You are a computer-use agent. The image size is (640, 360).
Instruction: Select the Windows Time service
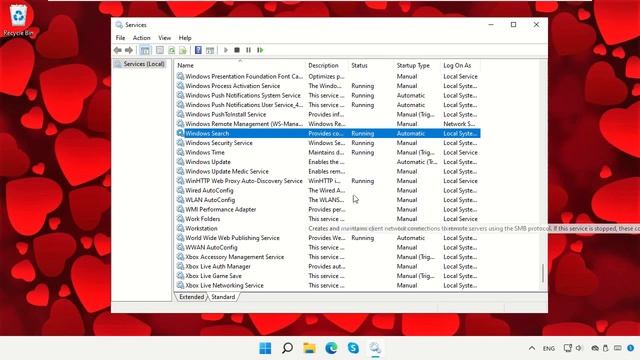point(328,152)
